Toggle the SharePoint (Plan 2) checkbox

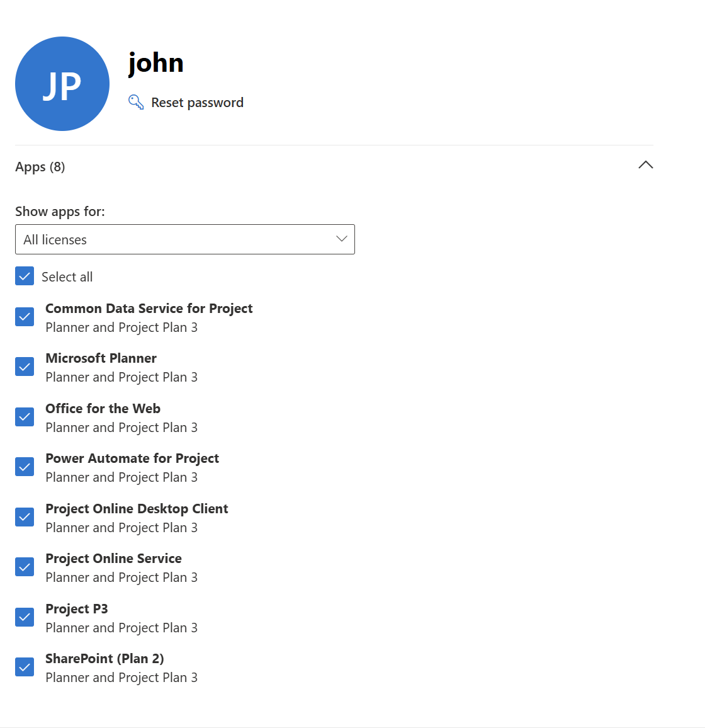tap(25, 667)
